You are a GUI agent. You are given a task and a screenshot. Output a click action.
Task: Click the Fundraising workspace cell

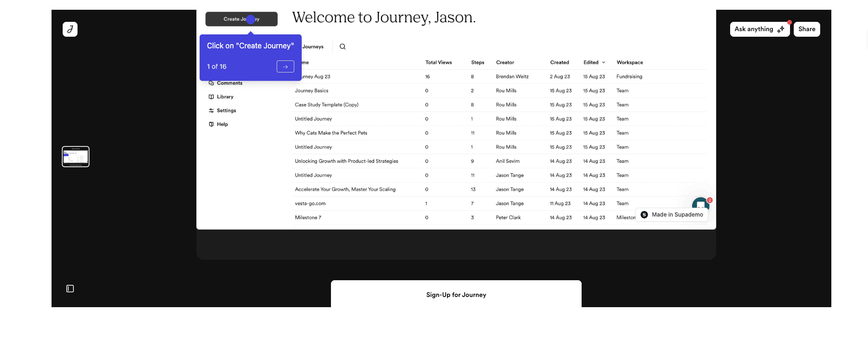click(629, 77)
